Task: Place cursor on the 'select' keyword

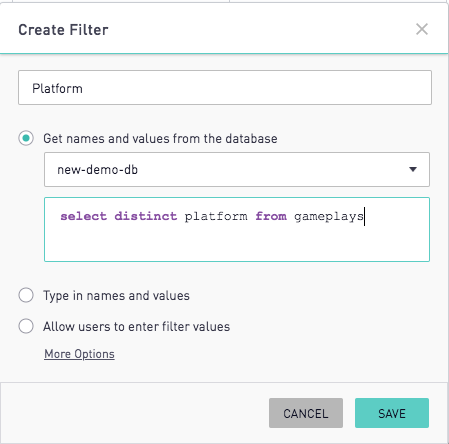Action: [83, 216]
